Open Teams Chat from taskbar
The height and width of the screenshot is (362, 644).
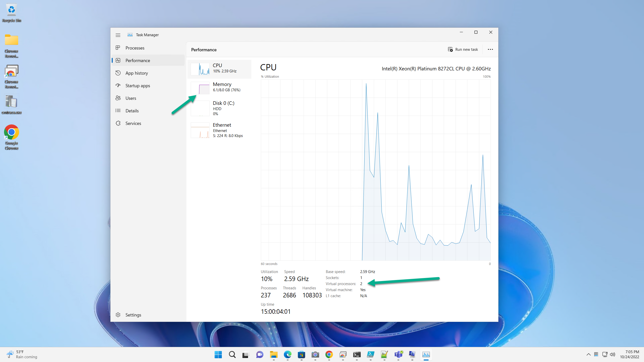pyautogui.click(x=260, y=354)
